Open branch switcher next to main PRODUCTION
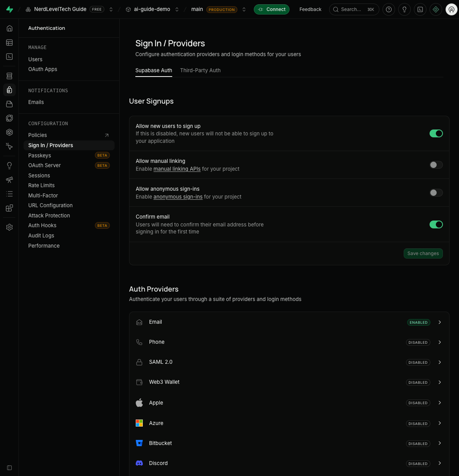The image size is (459, 476). tap(244, 9)
